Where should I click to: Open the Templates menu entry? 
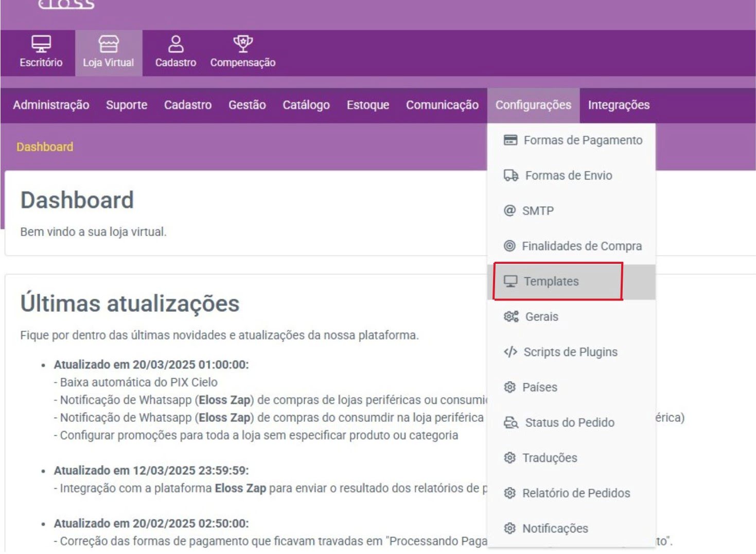click(x=571, y=281)
